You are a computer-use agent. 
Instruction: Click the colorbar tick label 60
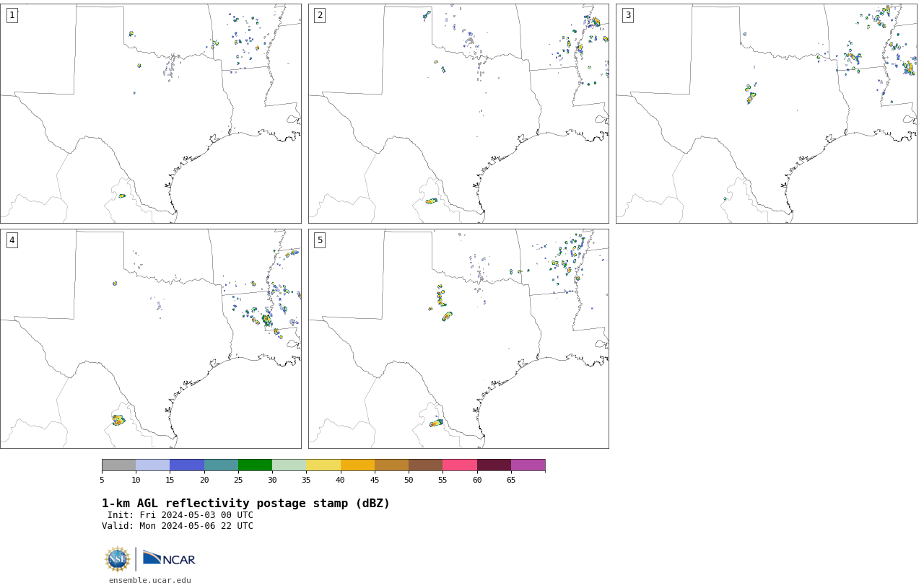pyautogui.click(x=477, y=480)
